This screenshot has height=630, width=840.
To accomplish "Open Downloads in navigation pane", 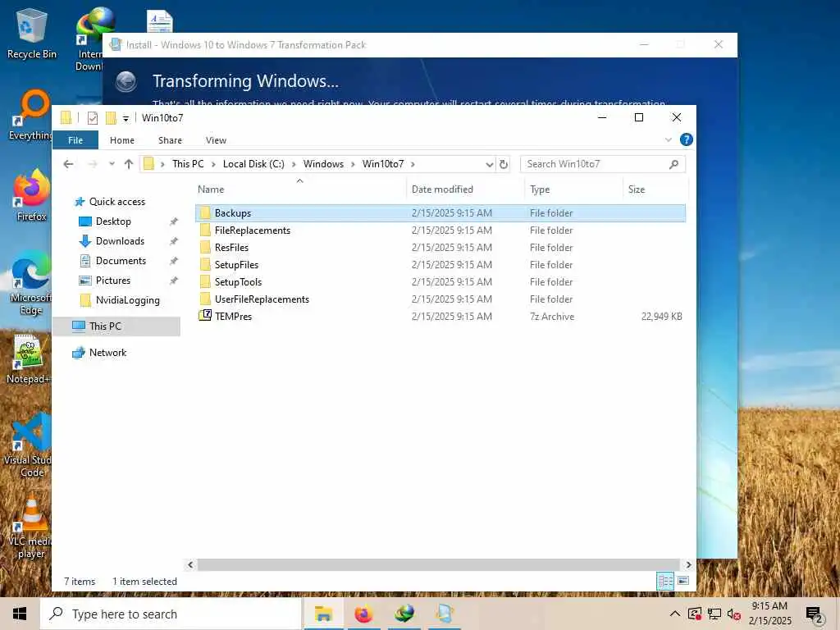I will (120, 241).
